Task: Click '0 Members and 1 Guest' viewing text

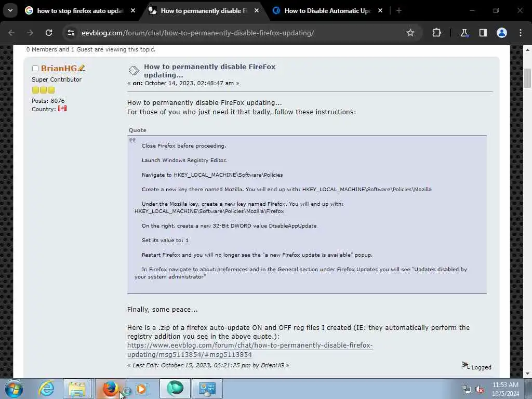Action: pos(91,49)
